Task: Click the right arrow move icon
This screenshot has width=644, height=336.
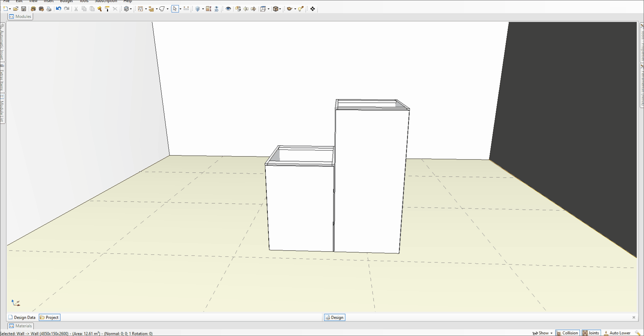Action: click(253, 9)
